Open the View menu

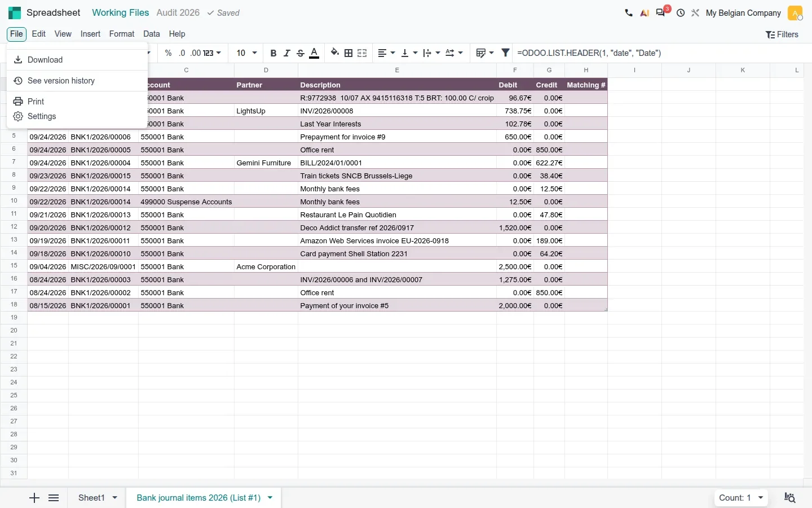[63, 34]
